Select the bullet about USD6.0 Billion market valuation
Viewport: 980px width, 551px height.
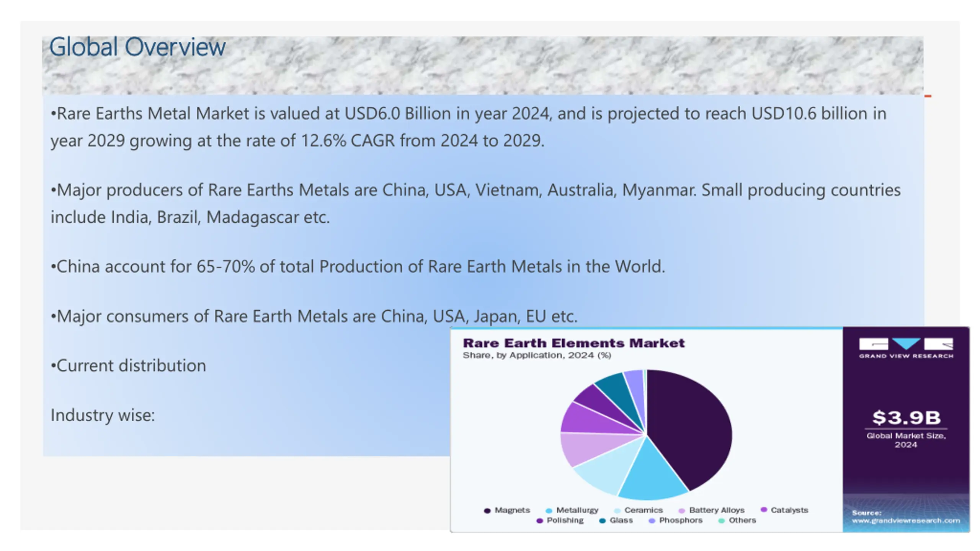[x=468, y=127]
